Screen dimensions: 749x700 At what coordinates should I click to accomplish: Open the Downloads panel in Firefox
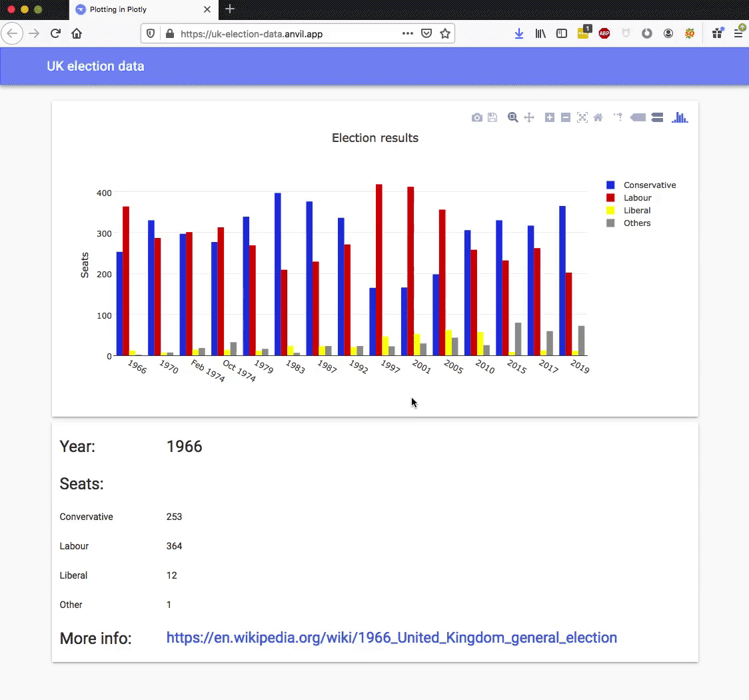519,33
